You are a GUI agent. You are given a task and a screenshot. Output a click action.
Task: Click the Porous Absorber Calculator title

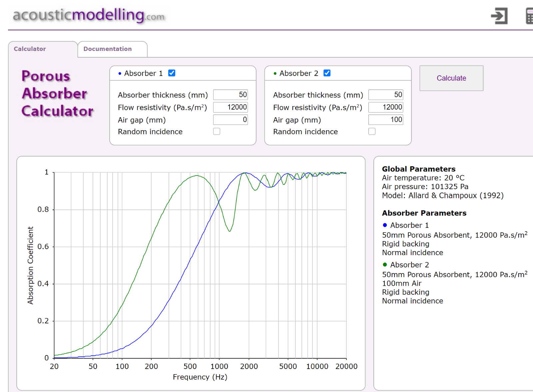pyautogui.click(x=57, y=94)
